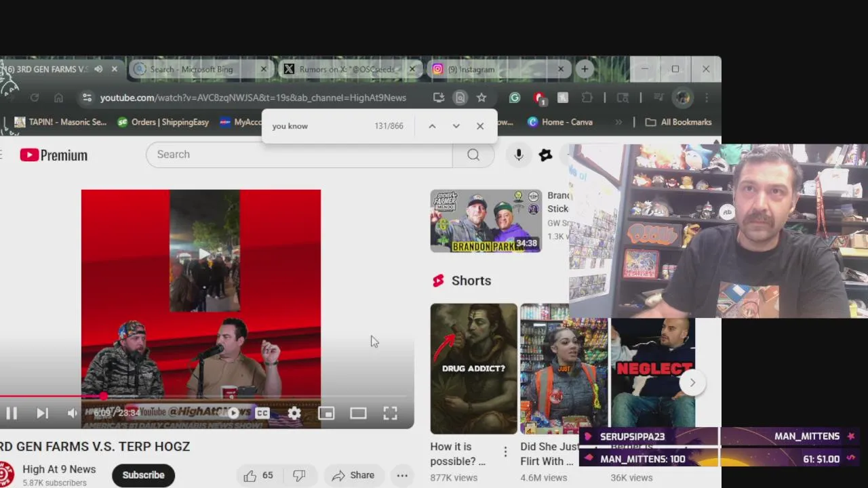Click the find-in-page icon in the address bar
The height and width of the screenshot is (488, 868).
pos(460,98)
